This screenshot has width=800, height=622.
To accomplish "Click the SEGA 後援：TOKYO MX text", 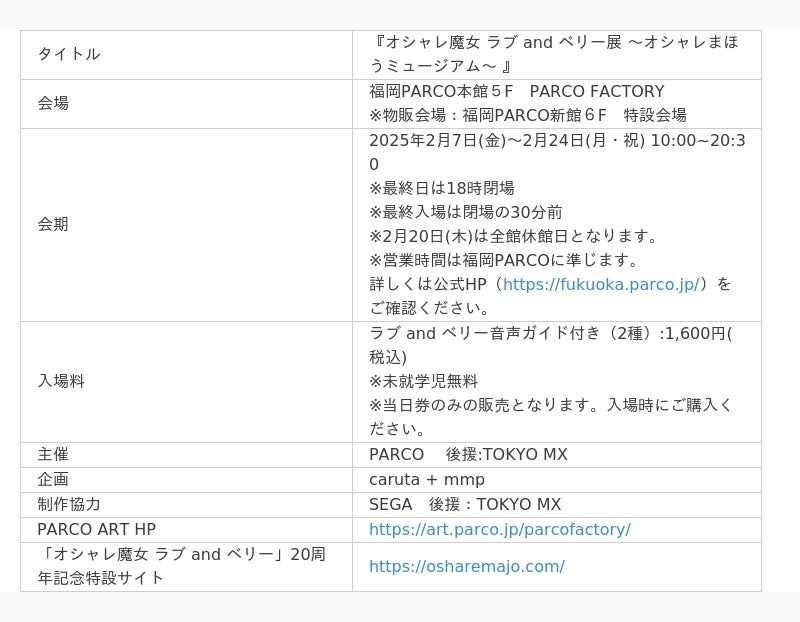I will (x=465, y=505).
